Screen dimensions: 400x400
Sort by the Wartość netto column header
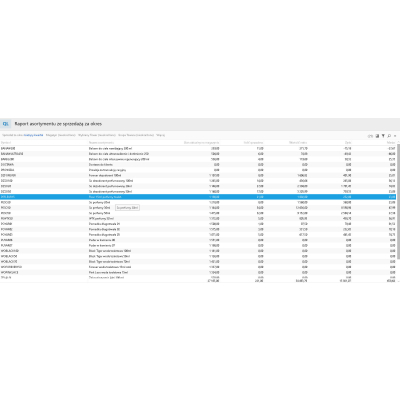[x=298, y=143]
